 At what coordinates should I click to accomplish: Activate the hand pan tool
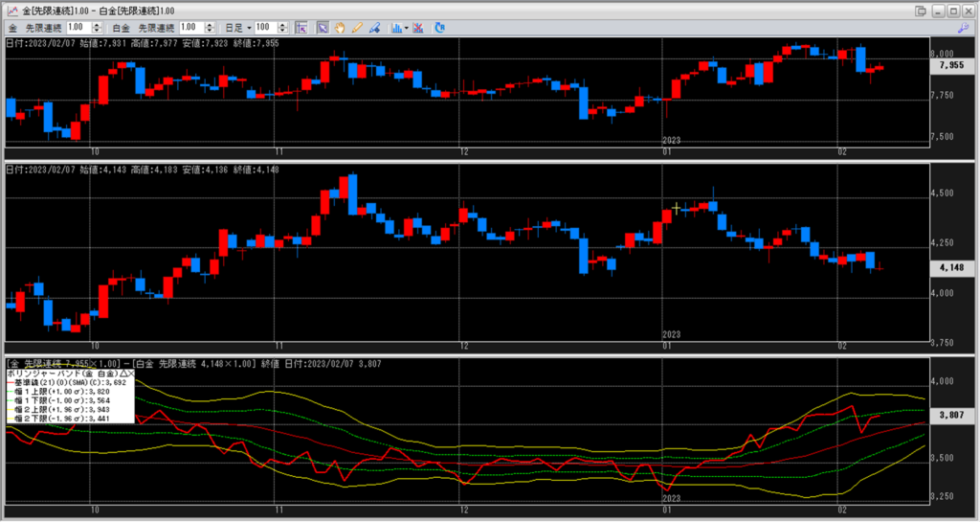click(339, 28)
